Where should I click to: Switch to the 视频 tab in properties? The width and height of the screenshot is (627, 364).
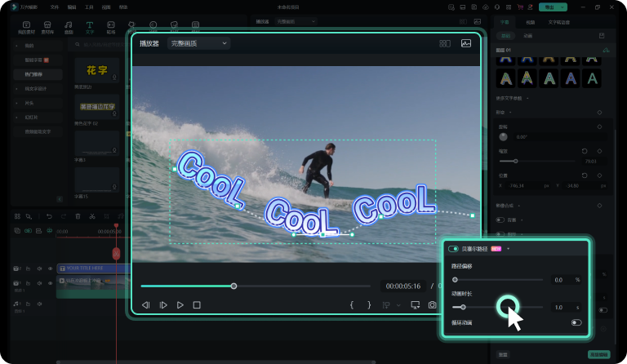[530, 22]
